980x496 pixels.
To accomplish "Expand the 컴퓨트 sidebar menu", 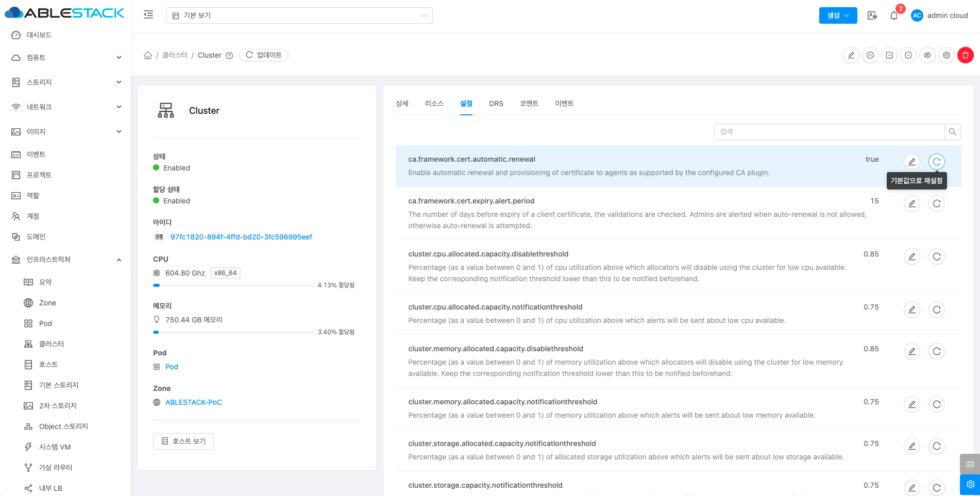I will 66,58.
